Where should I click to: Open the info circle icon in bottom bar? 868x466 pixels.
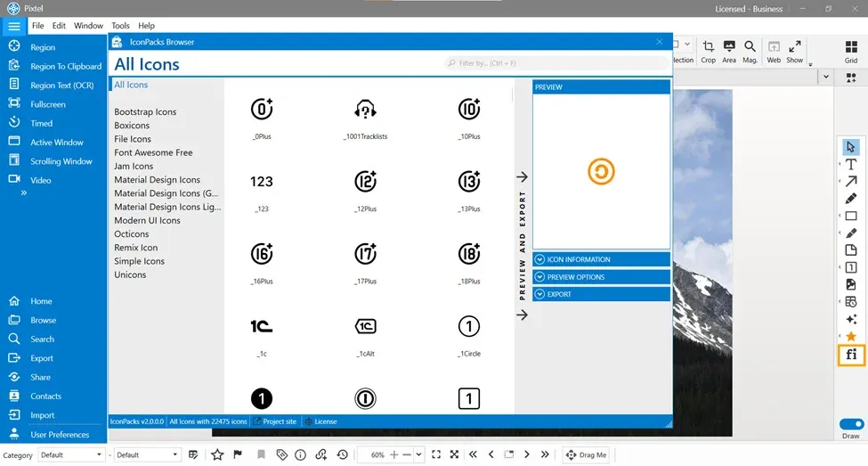pyautogui.click(x=301, y=455)
